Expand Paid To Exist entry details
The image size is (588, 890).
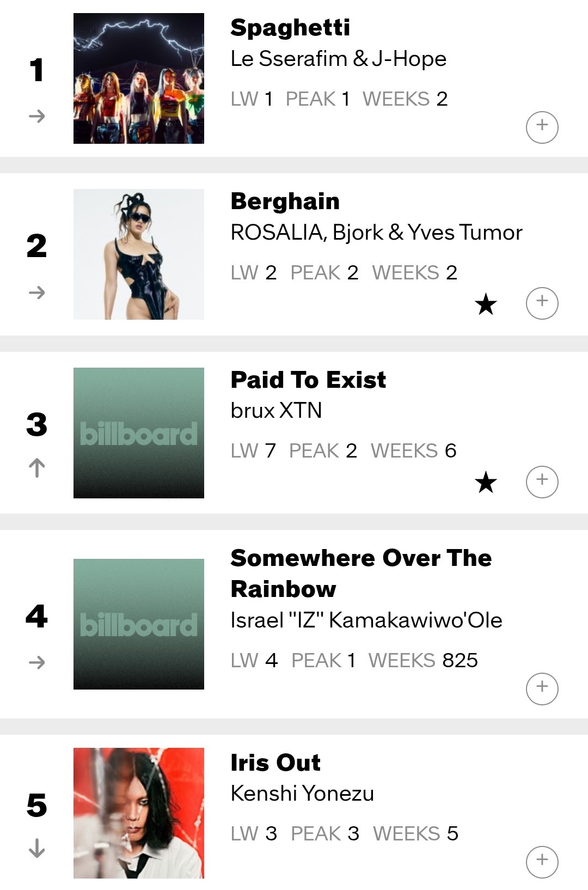(542, 481)
